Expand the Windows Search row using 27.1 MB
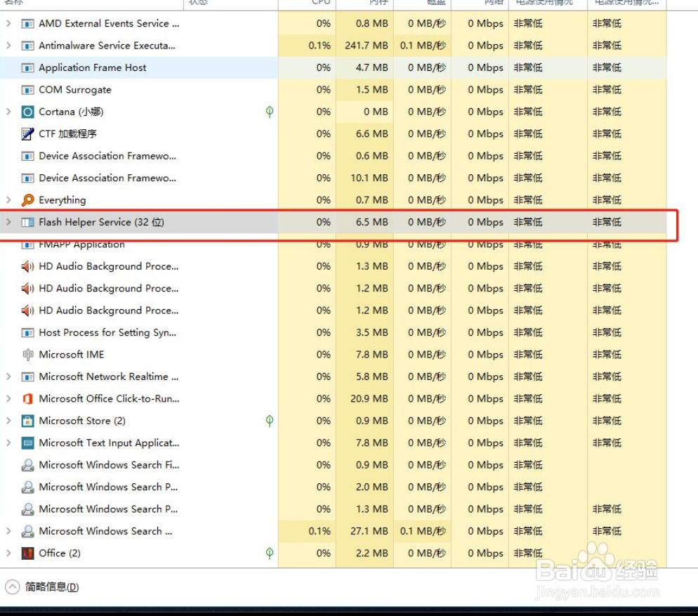The image size is (698, 616). tap(8, 531)
